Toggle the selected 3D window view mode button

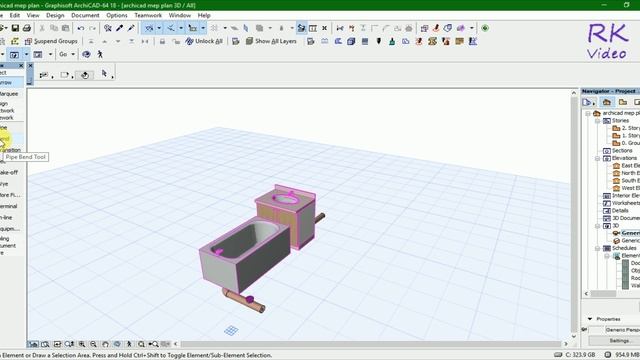14,54
